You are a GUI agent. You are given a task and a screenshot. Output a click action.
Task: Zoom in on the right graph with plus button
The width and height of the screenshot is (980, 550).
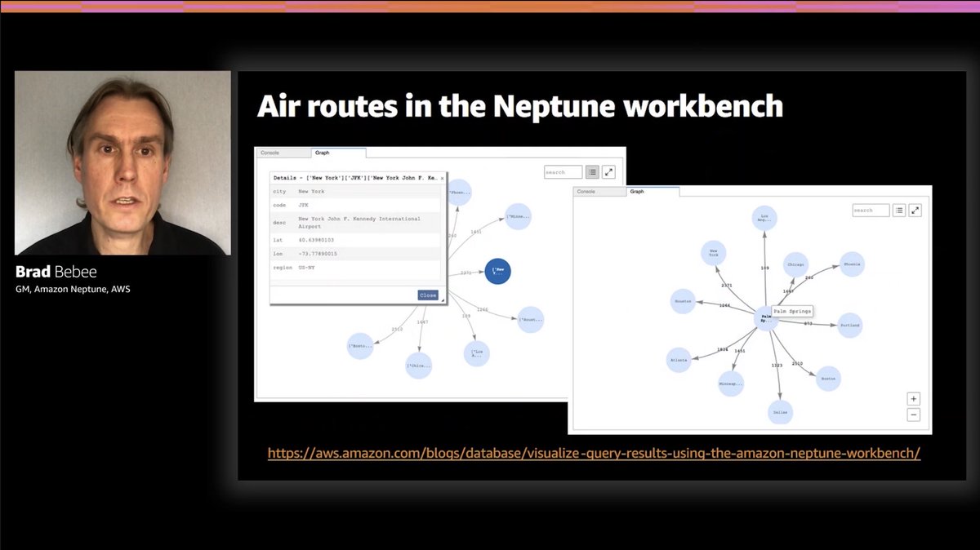[912, 398]
